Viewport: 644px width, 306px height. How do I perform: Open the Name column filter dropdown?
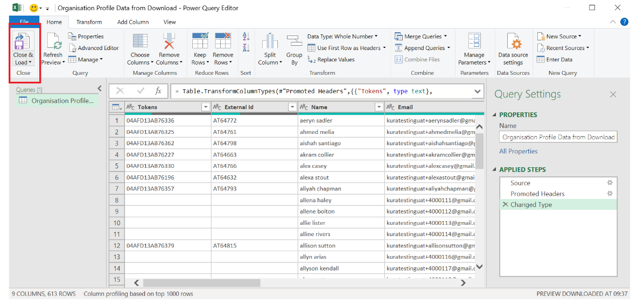379,107
